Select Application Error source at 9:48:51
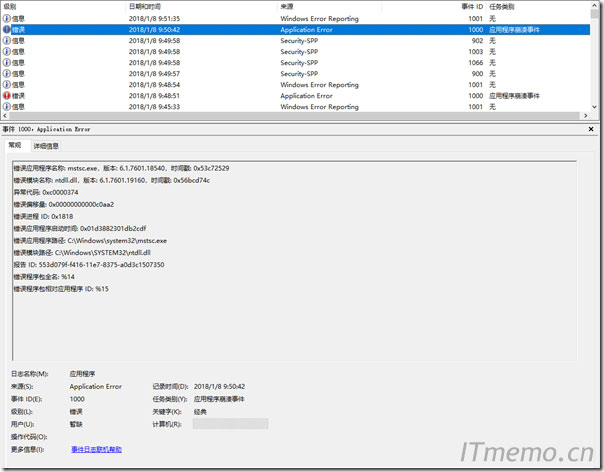Image resolution: width=604 pixels, height=472 pixels. pyautogui.click(x=306, y=96)
